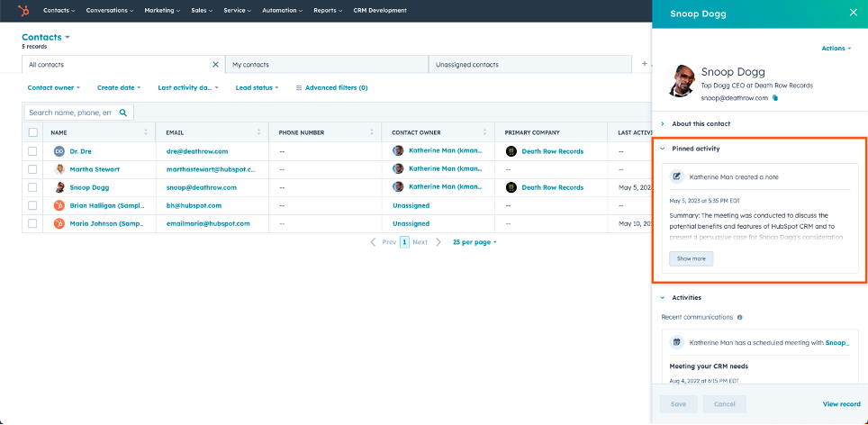This screenshot has height=425, width=868.
Task: Open the Contacts object dropdown title
Action: click(46, 37)
